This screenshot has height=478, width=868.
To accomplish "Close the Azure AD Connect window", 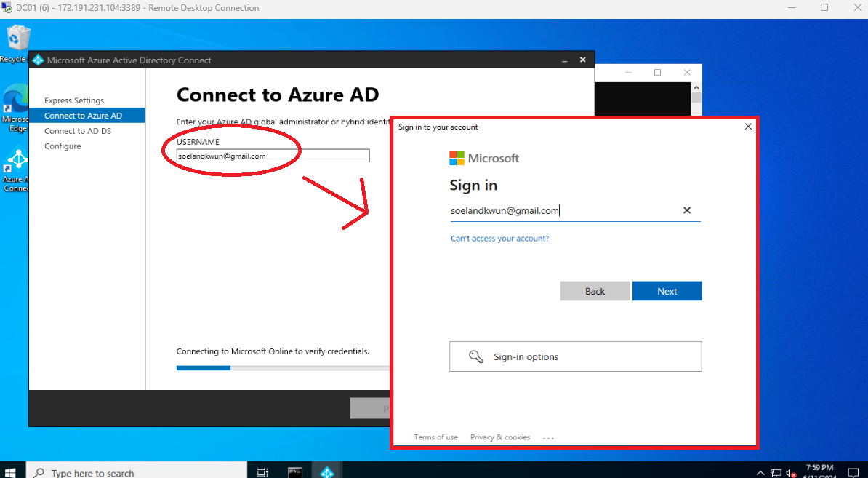I will pyautogui.click(x=582, y=60).
